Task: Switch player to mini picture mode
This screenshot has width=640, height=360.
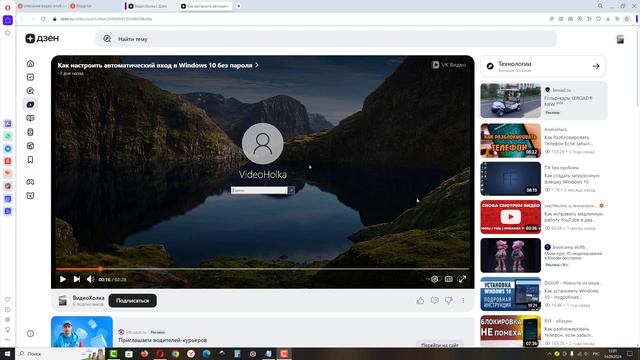Action: pos(449,279)
